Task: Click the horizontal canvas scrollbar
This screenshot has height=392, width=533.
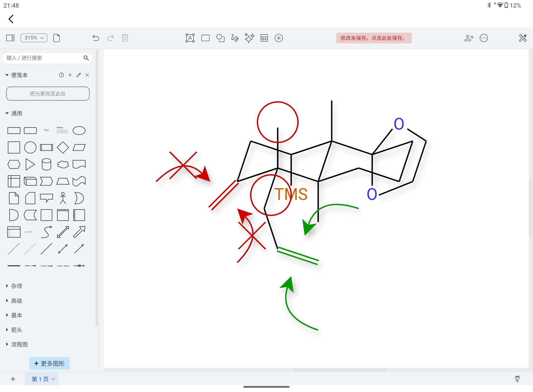Action: tap(339, 370)
